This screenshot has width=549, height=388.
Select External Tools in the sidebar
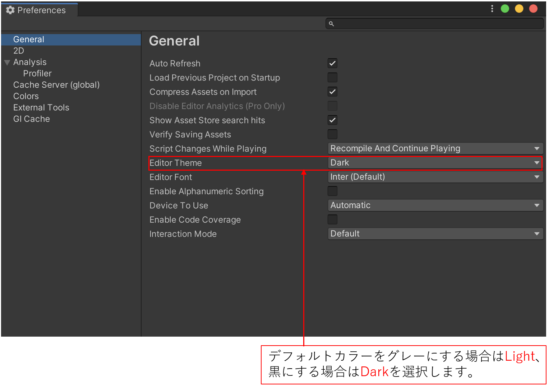tap(41, 108)
